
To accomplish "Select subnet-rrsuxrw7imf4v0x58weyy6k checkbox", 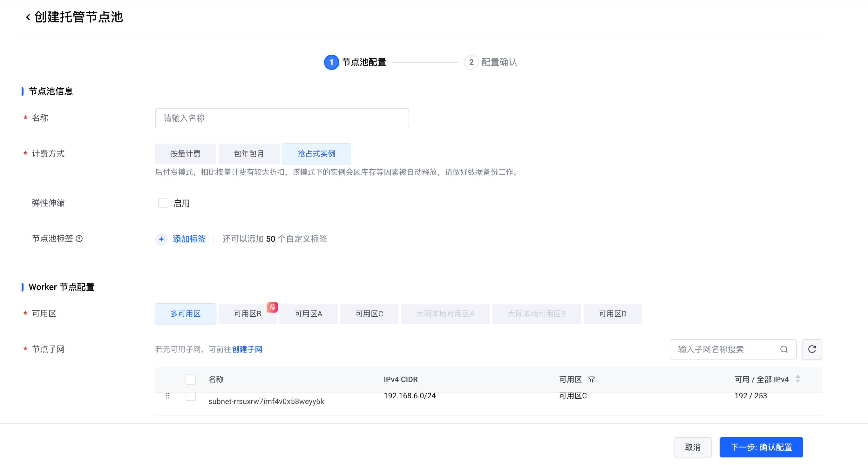I will 191,397.
